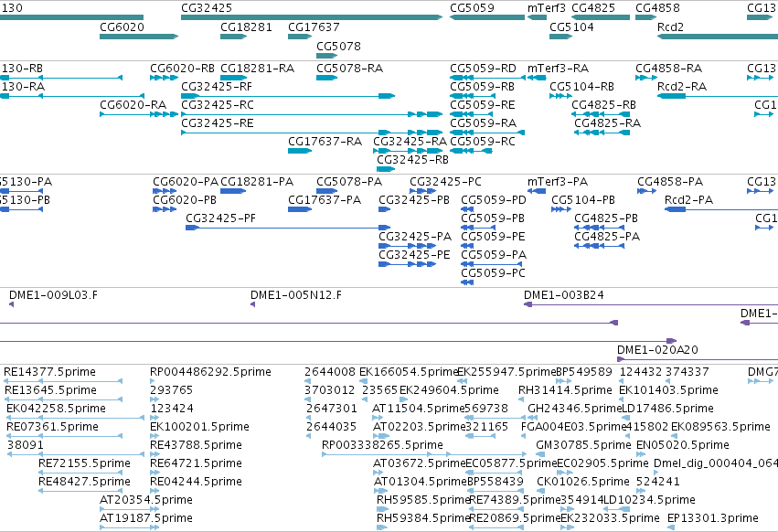Select protein CG18281-PA
This screenshot has width=778, height=532.
coord(257,182)
